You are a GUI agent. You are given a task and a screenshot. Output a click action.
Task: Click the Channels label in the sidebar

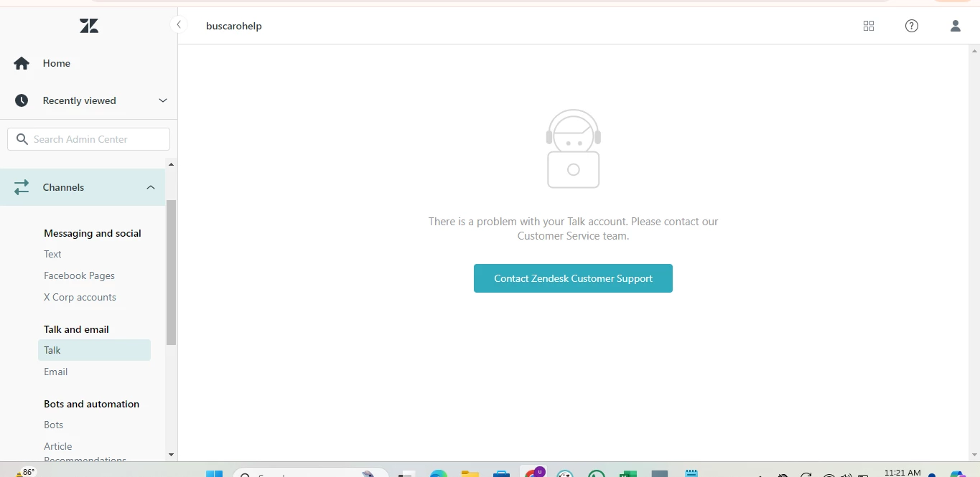[x=63, y=187]
